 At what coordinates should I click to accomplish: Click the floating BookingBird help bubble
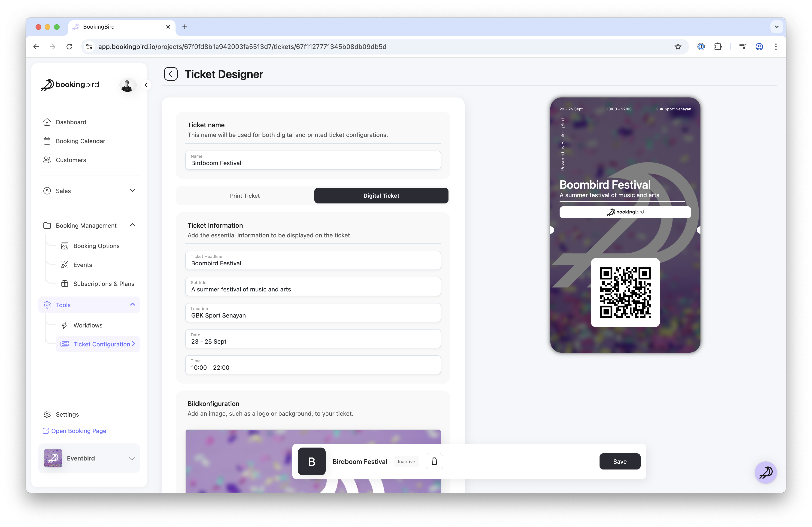click(x=766, y=472)
